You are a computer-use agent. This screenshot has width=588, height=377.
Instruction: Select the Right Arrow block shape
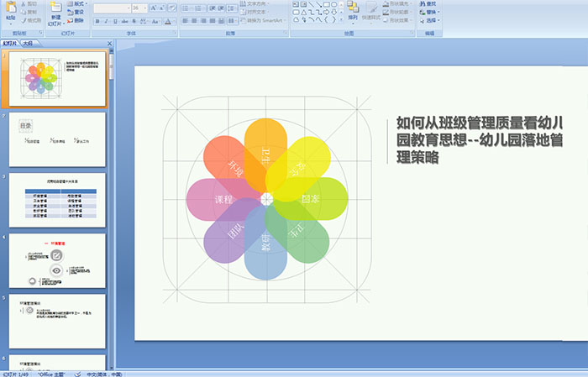click(326, 13)
